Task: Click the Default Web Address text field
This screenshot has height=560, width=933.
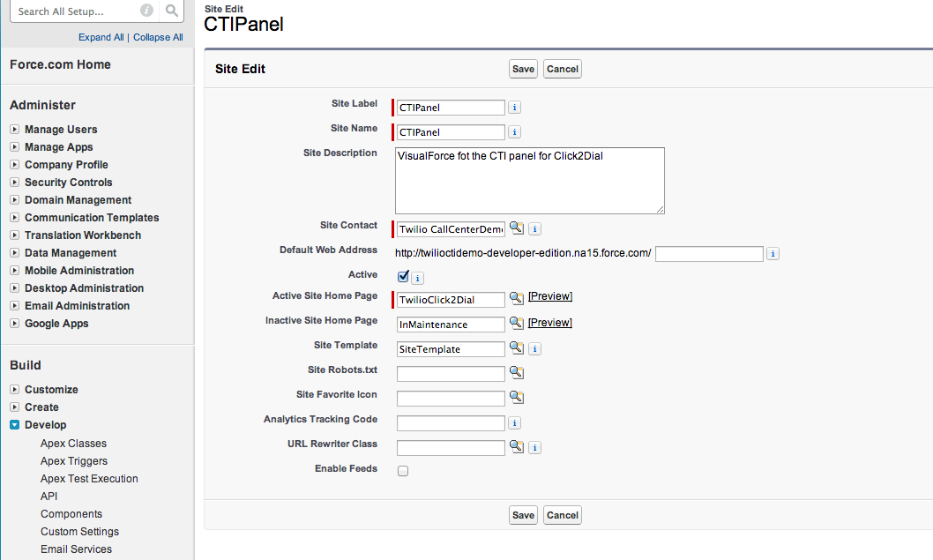Action: [709, 253]
